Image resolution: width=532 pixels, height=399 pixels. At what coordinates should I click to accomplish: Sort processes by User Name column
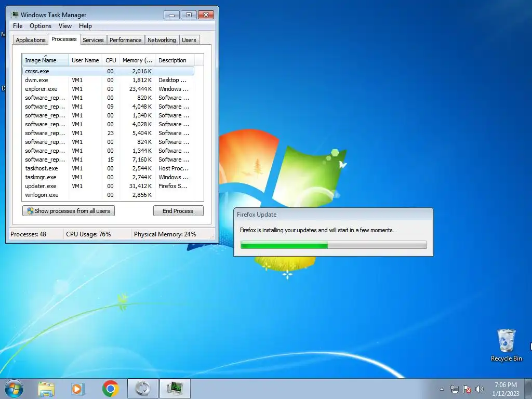tap(85, 60)
